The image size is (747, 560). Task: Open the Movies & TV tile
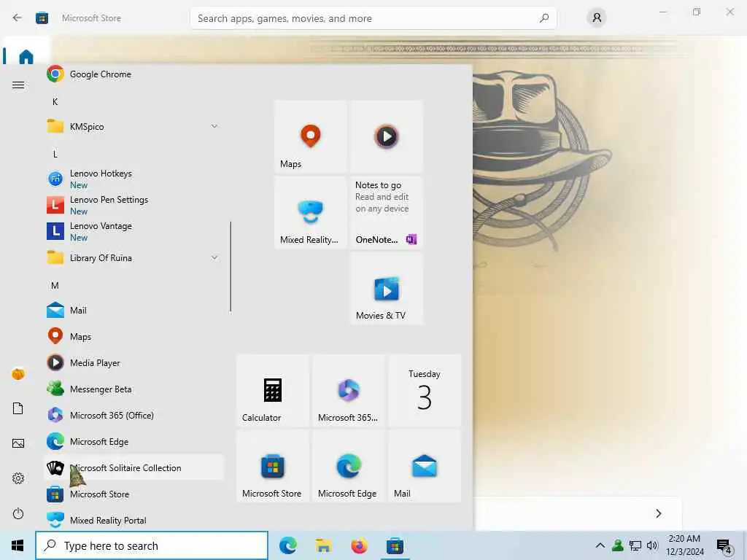[x=387, y=289]
